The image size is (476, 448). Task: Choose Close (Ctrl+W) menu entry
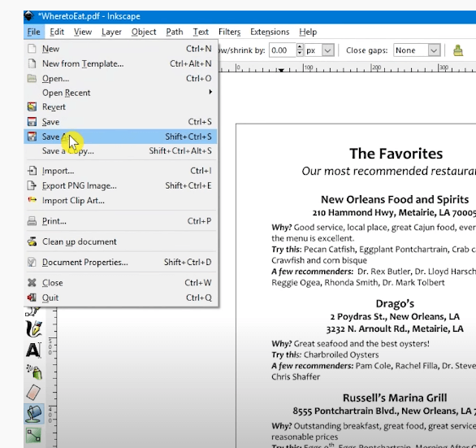click(x=120, y=283)
